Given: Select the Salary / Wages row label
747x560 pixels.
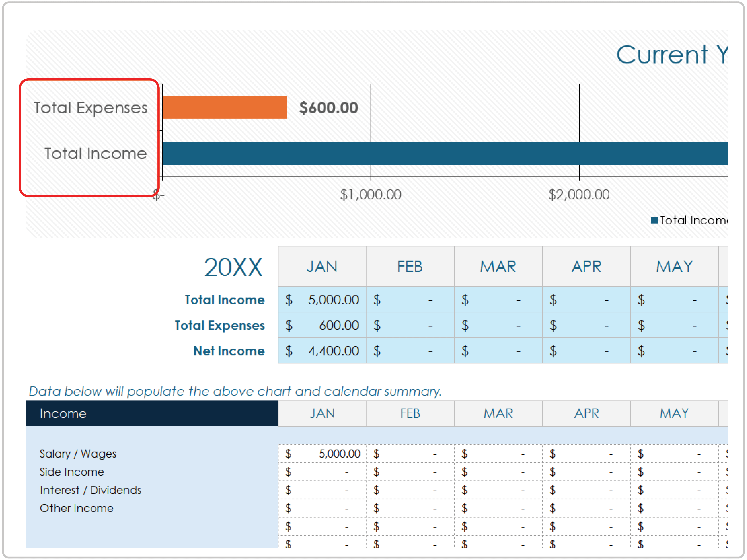Looking at the screenshot, I should [78, 454].
